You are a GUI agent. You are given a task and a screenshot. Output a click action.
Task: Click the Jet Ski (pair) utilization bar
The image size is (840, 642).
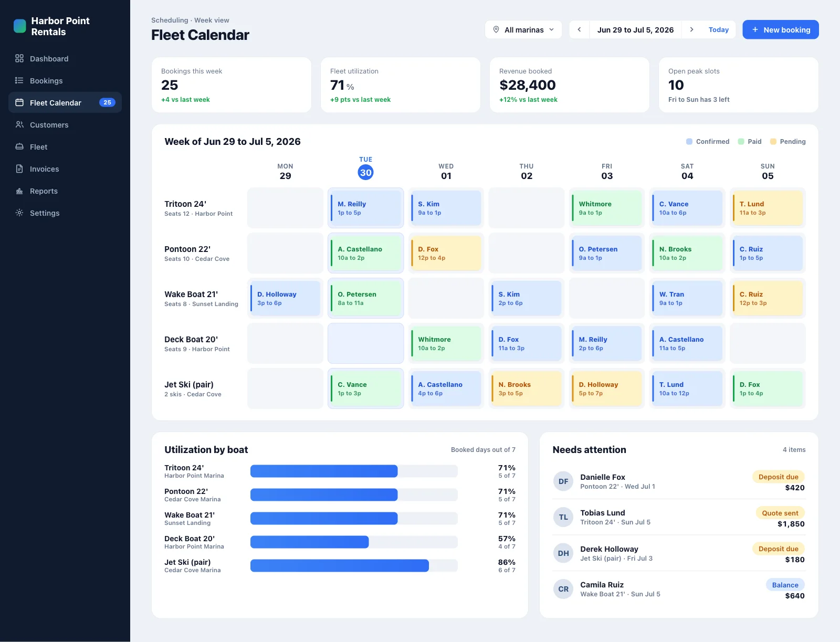pyautogui.click(x=354, y=565)
